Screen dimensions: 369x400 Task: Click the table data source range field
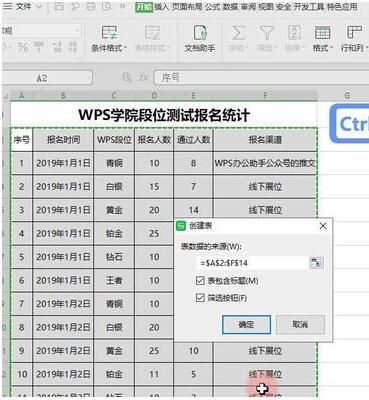pyautogui.click(x=252, y=263)
